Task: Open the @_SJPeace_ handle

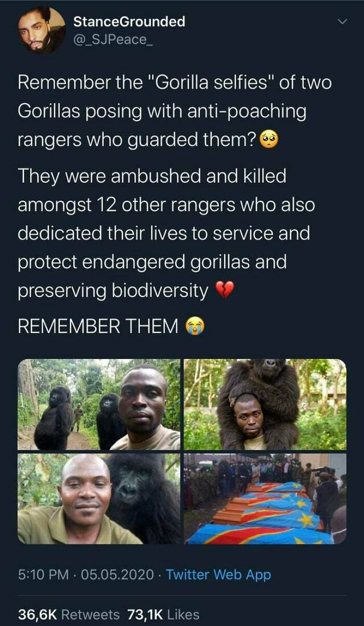Action: point(110,39)
